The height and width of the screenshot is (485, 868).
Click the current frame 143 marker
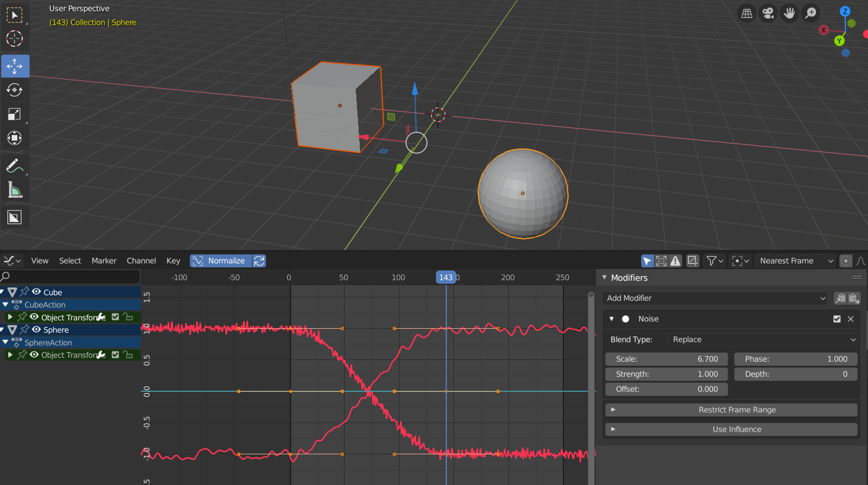(446, 277)
